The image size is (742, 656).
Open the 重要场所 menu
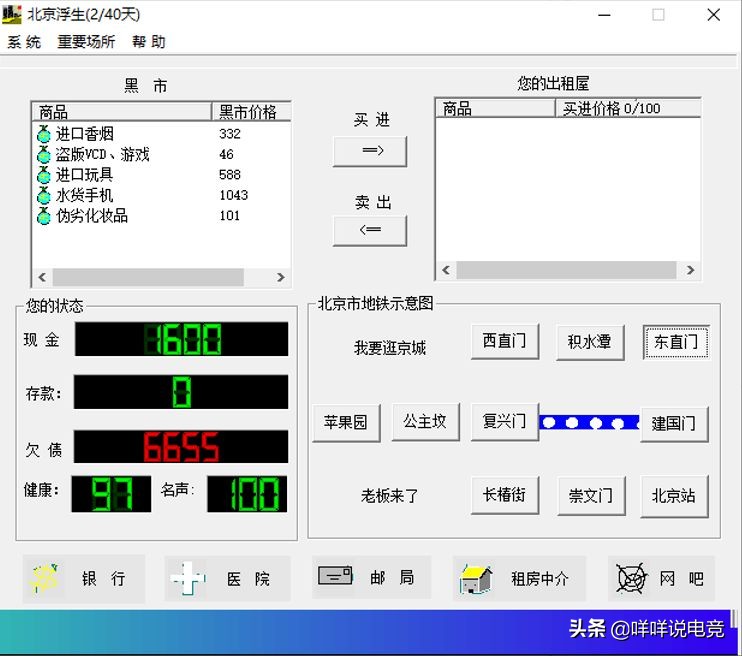86,42
